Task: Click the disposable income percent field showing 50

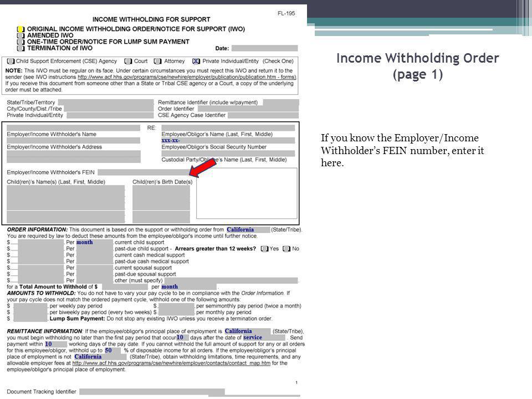Action: coord(112,350)
